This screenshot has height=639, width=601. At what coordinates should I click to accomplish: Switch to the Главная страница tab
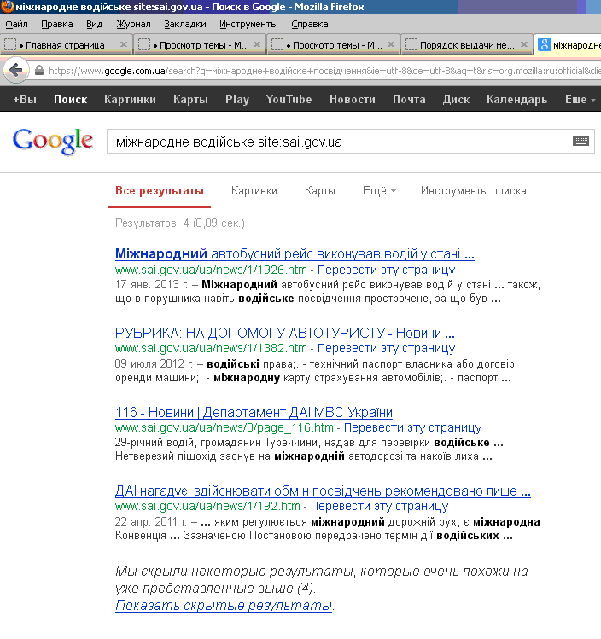pos(65,45)
